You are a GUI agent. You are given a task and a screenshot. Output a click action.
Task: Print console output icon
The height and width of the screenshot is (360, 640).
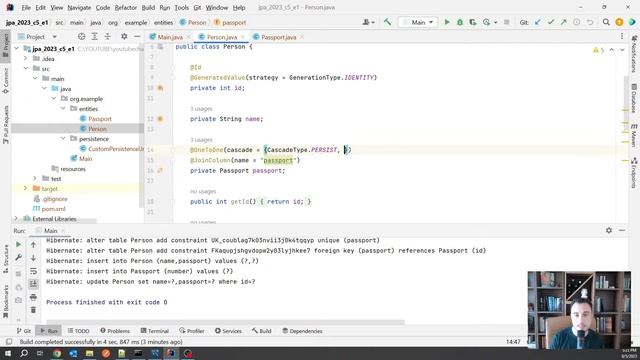click(33, 297)
